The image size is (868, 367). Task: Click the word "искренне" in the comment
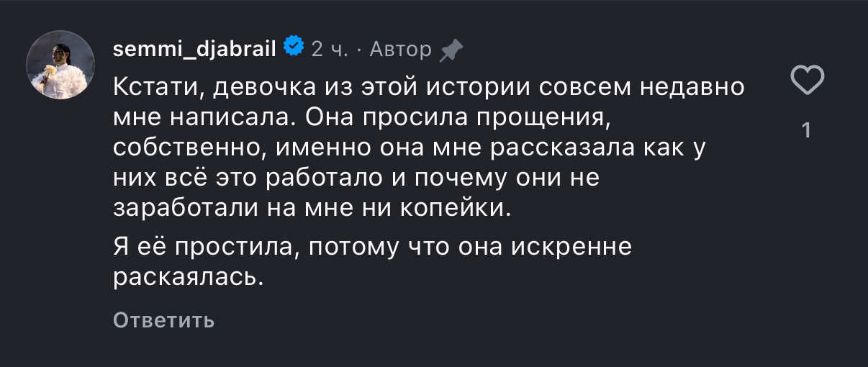(571, 246)
